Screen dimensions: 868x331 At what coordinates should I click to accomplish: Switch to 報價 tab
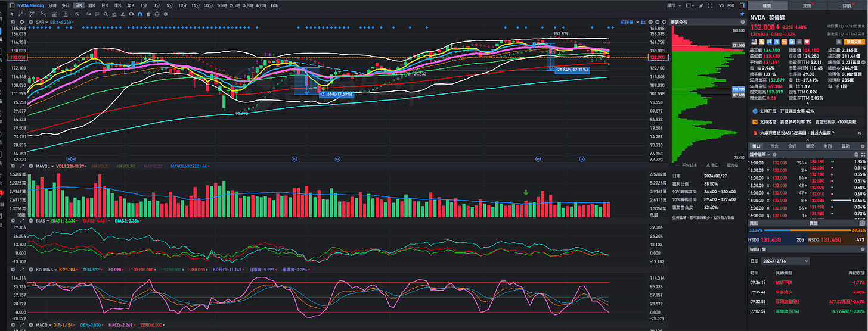point(767,5)
